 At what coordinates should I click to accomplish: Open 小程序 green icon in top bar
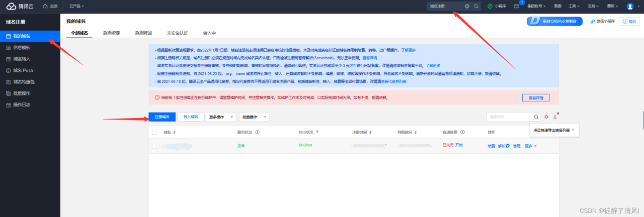(x=490, y=6)
